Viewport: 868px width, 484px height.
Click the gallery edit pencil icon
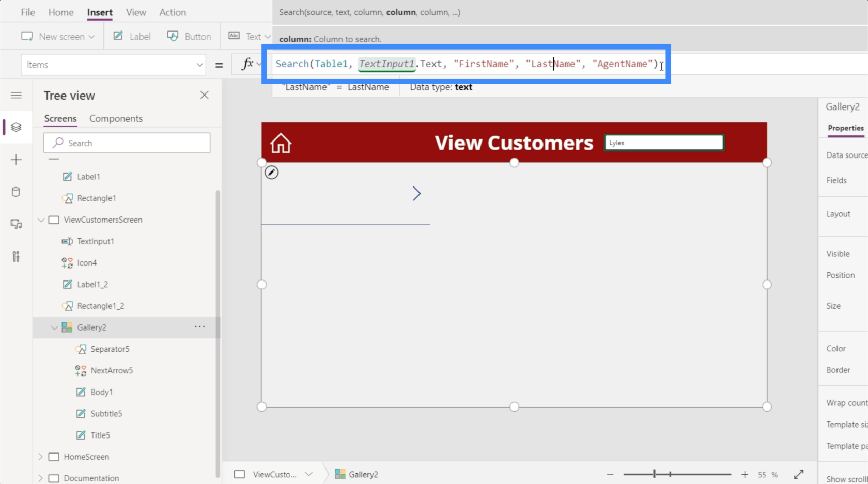coord(272,173)
